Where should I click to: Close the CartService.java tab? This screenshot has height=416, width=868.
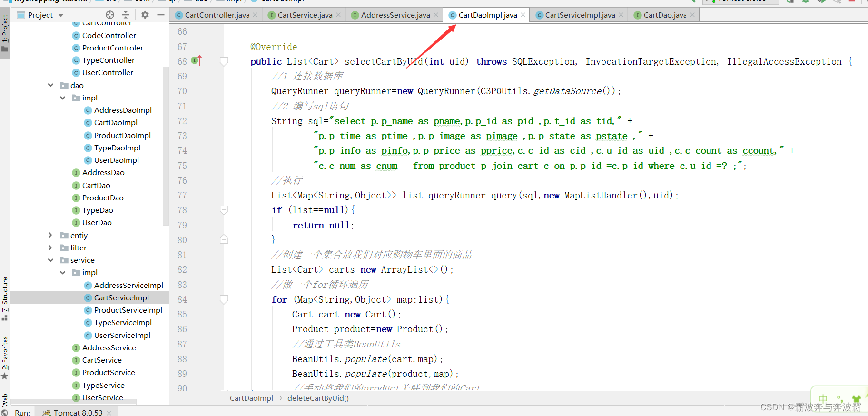point(338,15)
